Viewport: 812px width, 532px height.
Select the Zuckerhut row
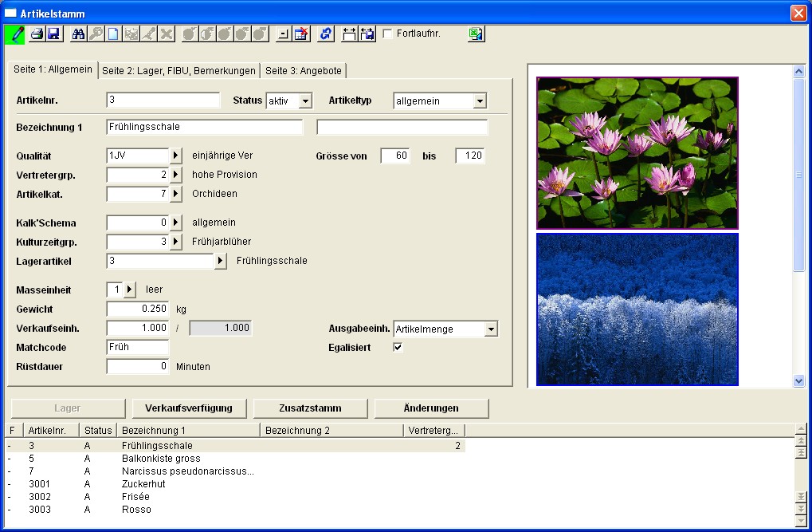(x=236, y=484)
